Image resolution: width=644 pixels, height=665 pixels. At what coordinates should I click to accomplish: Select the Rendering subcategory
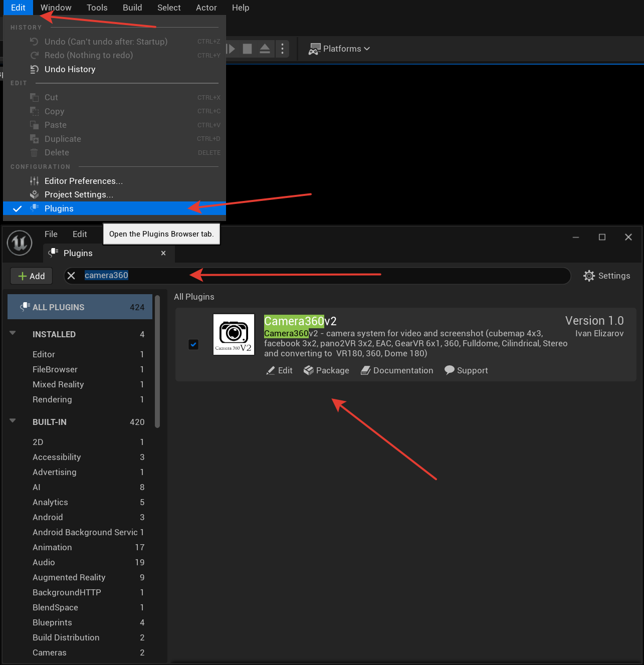80,399
